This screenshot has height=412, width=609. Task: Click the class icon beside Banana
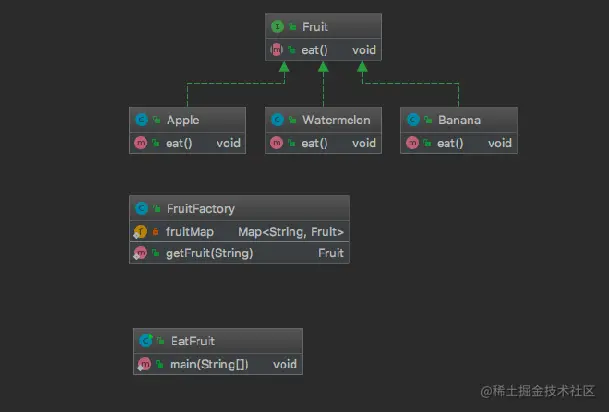pos(413,120)
